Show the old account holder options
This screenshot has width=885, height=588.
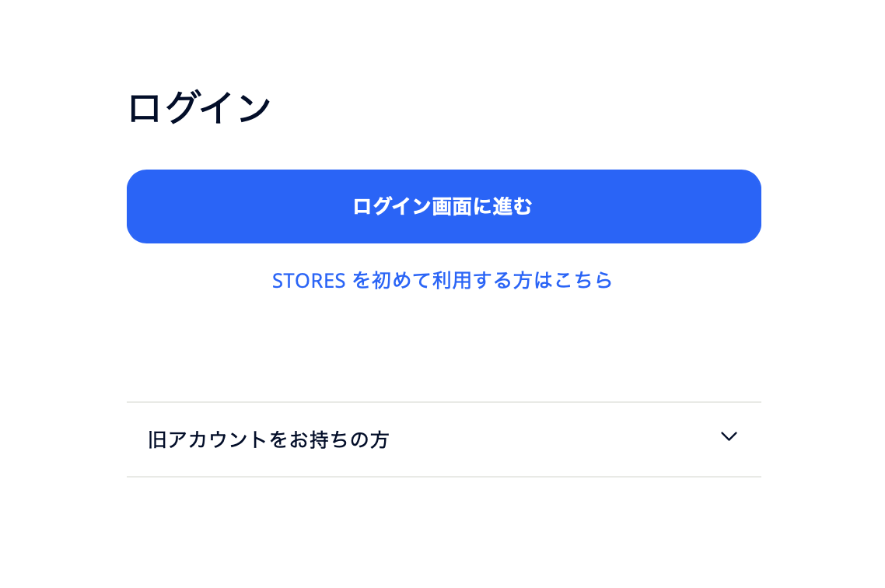coord(443,439)
